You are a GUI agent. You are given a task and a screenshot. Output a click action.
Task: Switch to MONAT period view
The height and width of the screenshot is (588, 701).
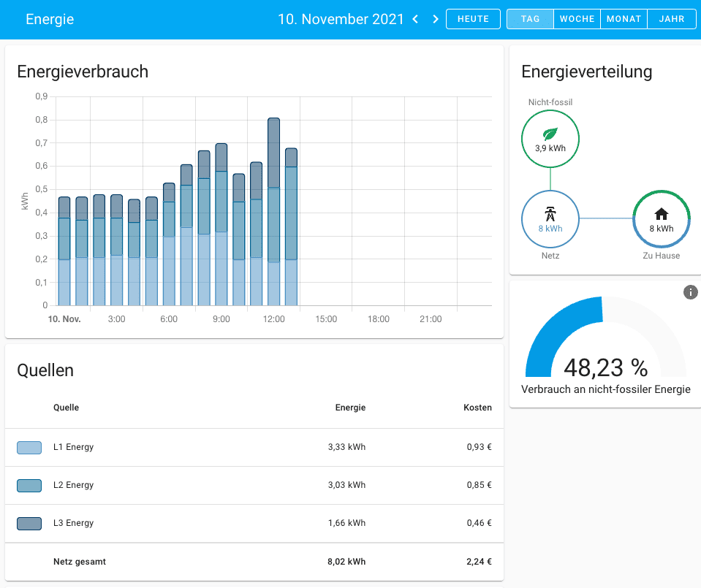[624, 19]
